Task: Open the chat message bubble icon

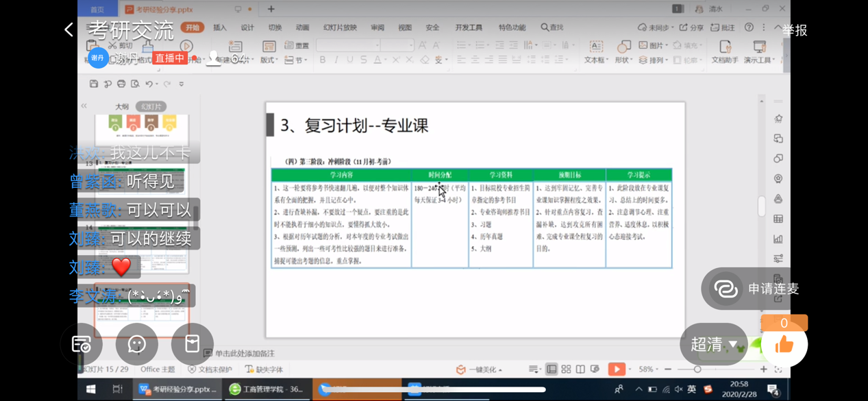Action: coord(137,344)
